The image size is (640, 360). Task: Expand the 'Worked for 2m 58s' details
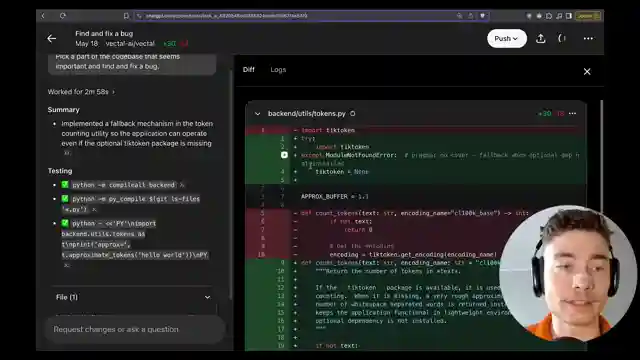click(81, 92)
